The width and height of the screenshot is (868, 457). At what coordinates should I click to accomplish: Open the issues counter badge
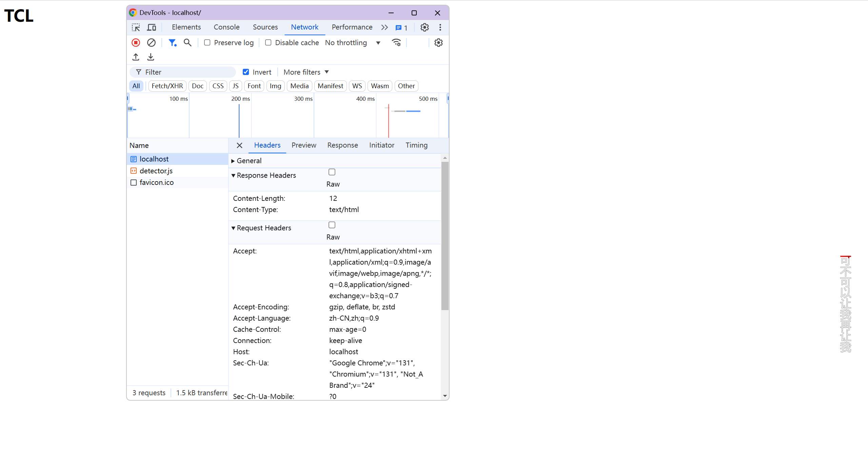click(x=401, y=28)
